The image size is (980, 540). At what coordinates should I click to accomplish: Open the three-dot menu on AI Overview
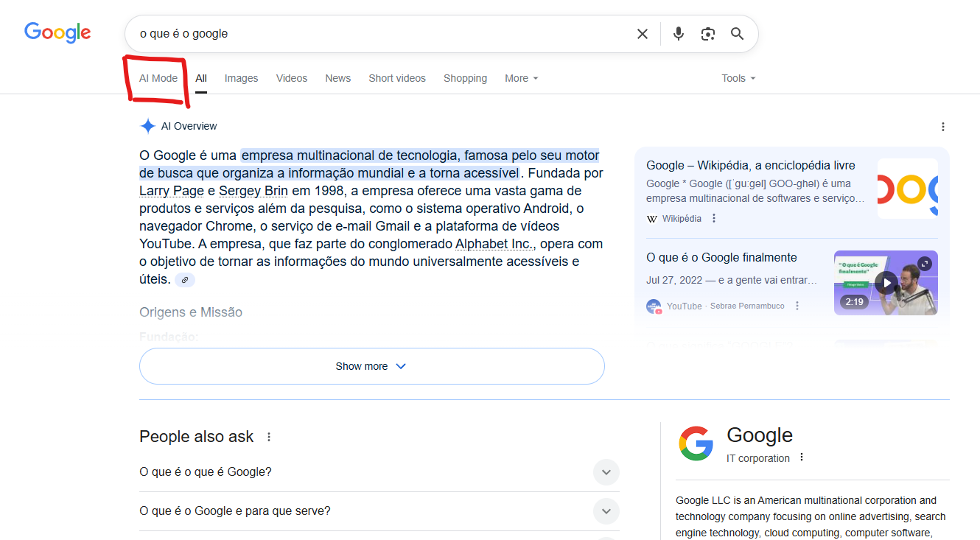(x=943, y=126)
